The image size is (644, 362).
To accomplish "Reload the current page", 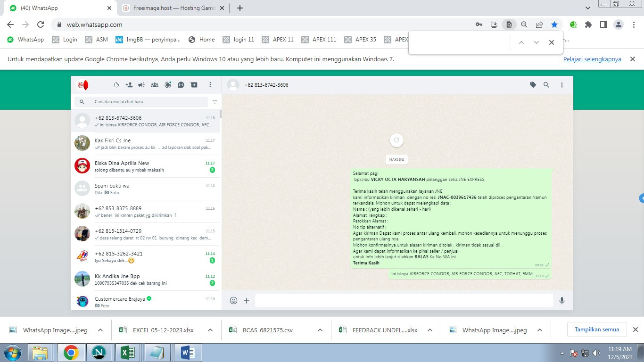I will (41, 25).
